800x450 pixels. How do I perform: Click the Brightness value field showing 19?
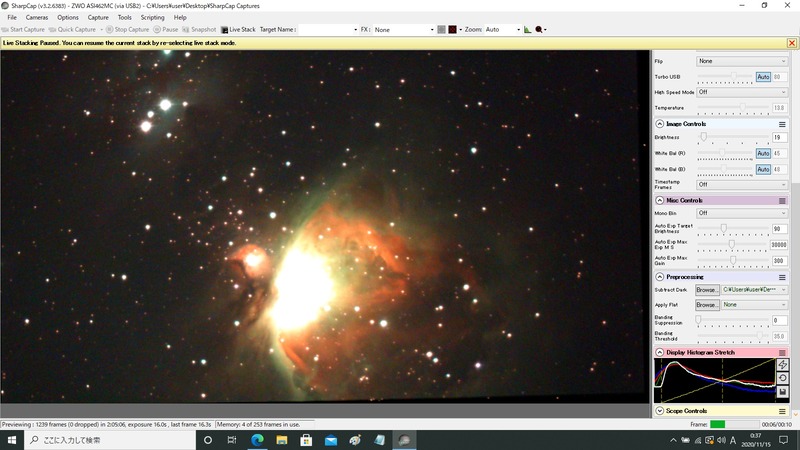tap(780, 138)
